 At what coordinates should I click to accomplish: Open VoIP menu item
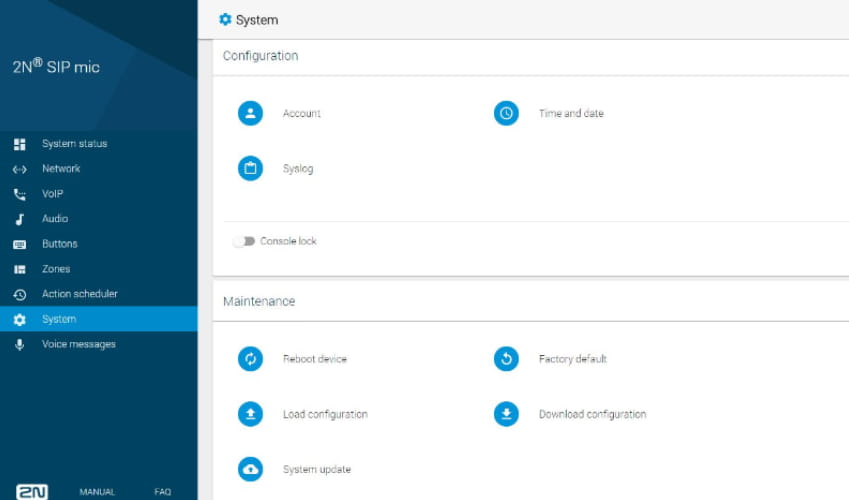99,193
